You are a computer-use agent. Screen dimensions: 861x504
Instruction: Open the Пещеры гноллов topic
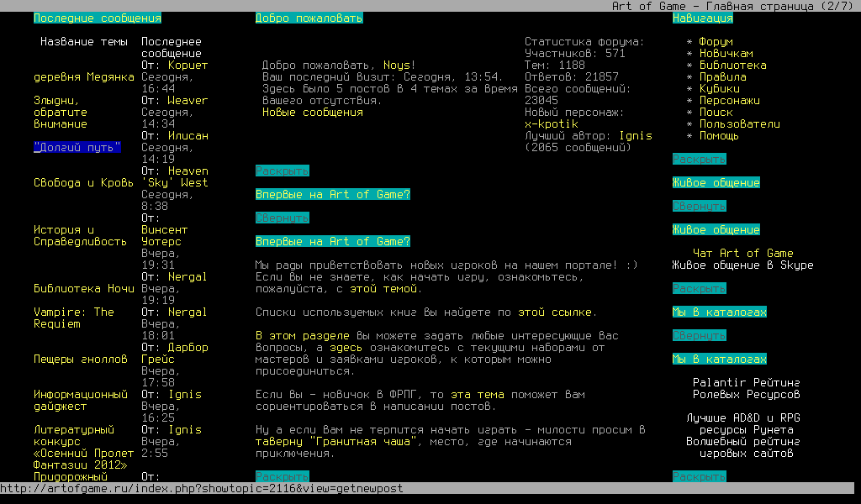(x=80, y=359)
